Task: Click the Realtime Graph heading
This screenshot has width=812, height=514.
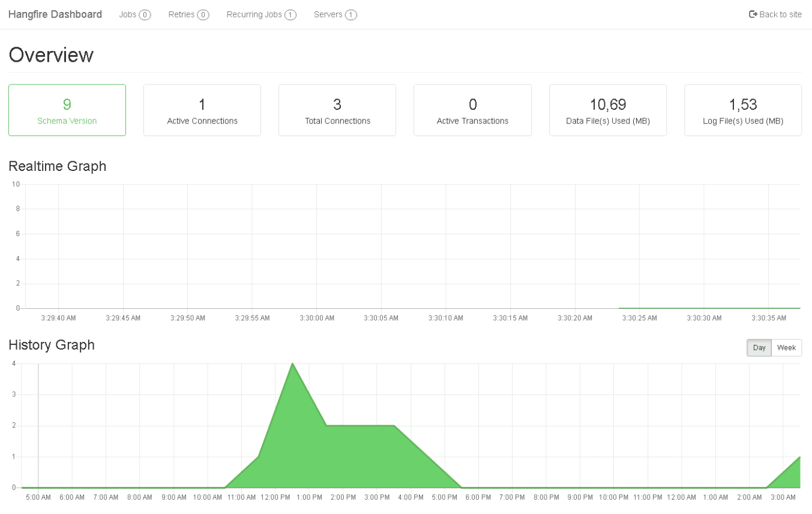Action: (58, 166)
